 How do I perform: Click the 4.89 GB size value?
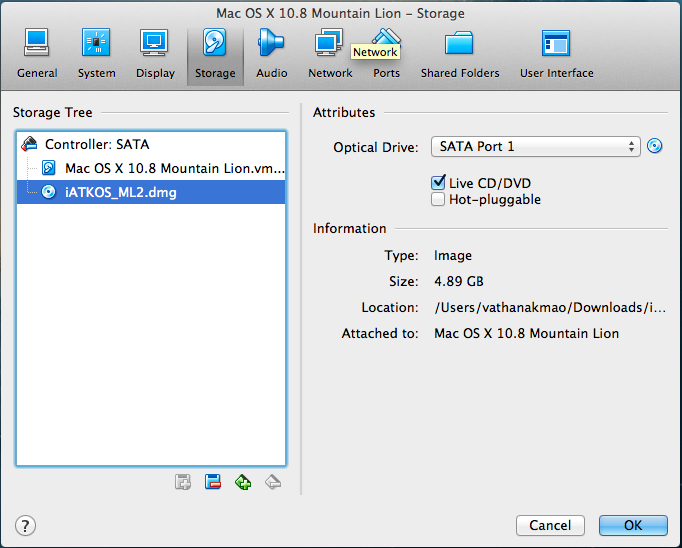pyautogui.click(x=459, y=281)
